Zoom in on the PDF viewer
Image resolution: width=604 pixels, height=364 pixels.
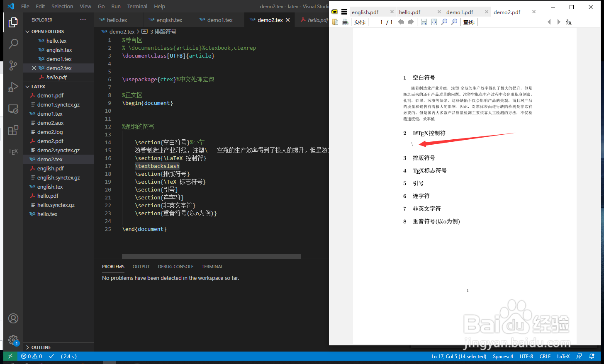coord(454,22)
